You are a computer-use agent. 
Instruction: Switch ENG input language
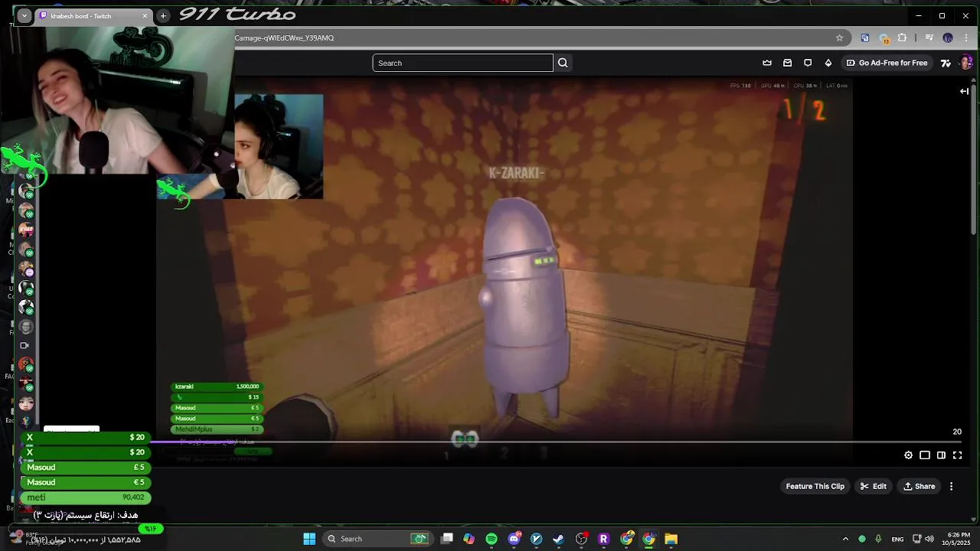897,539
